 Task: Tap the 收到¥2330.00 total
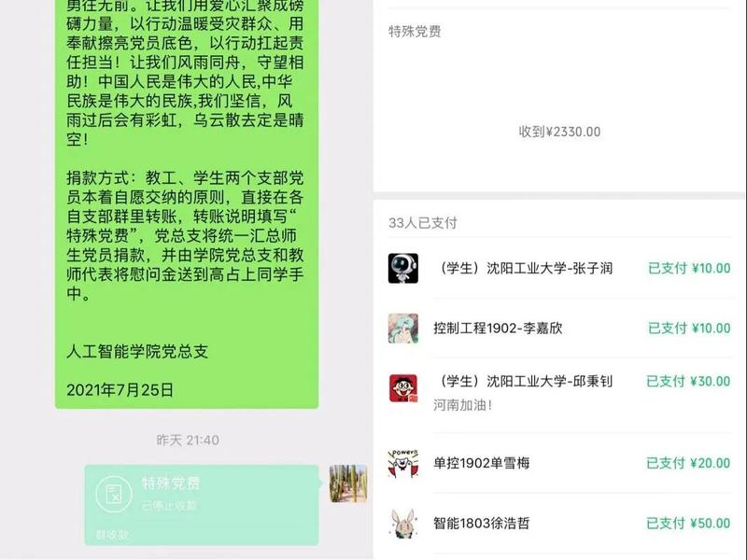pos(559,132)
